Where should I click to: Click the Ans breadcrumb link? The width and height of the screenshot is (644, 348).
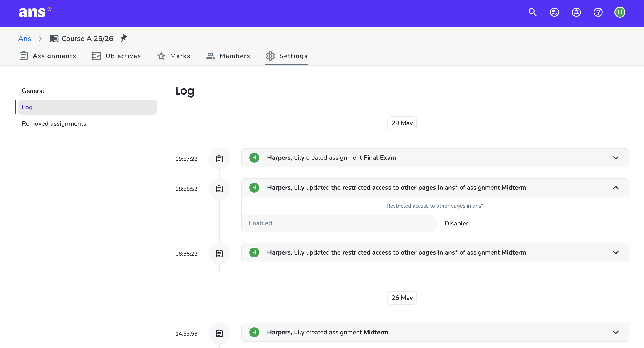(x=25, y=39)
